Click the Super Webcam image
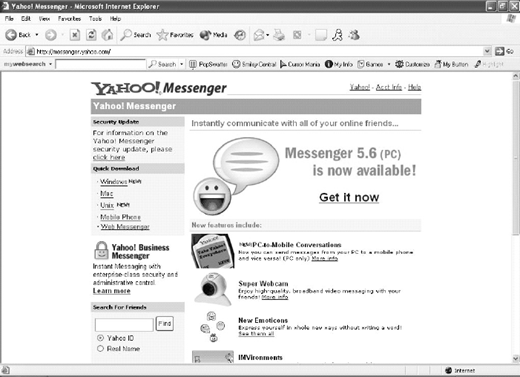This screenshot has width=520, height=377. pos(213,289)
